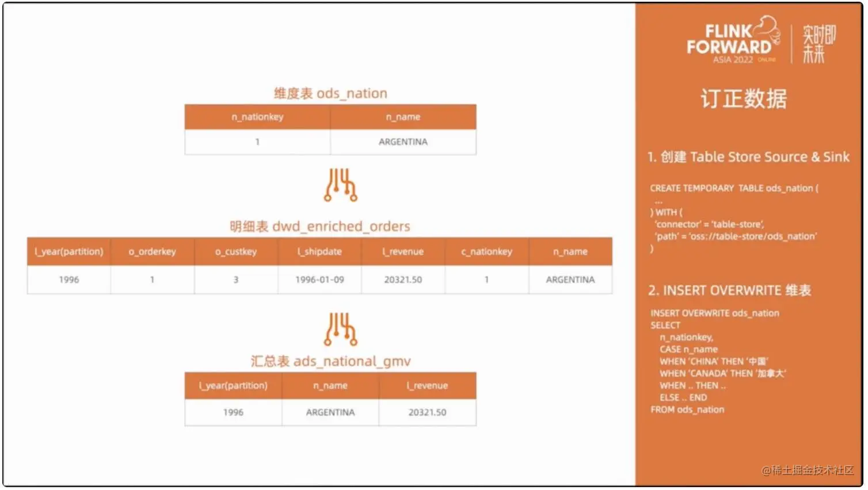Click the '维度表 ods_nation' table title
This screenshot has height=490, width=868.
[330, 93]
